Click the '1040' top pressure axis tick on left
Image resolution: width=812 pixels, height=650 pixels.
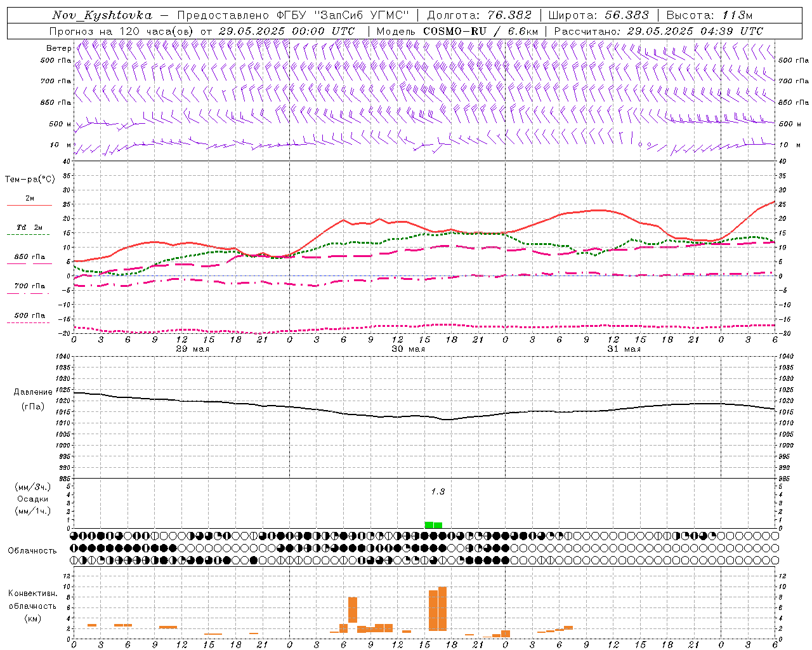coord(63,357)
